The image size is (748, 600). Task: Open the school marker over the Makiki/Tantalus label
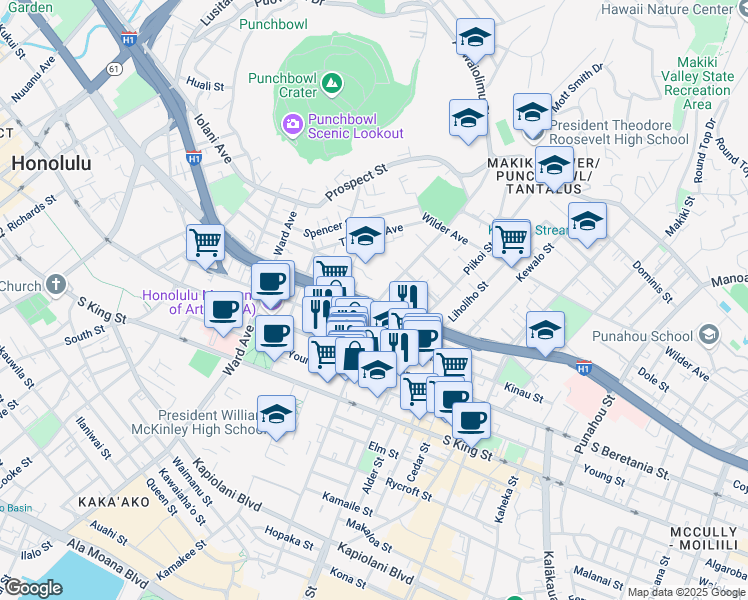[x=554, y=166]
